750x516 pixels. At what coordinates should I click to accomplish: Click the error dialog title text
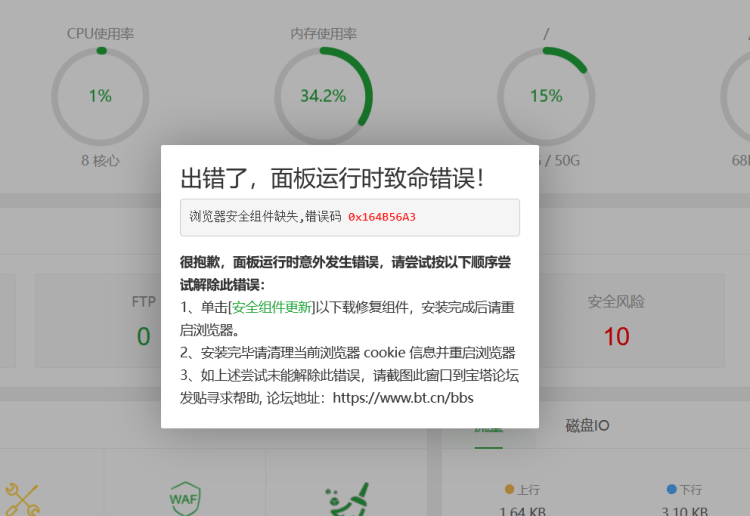click(332, 178)
